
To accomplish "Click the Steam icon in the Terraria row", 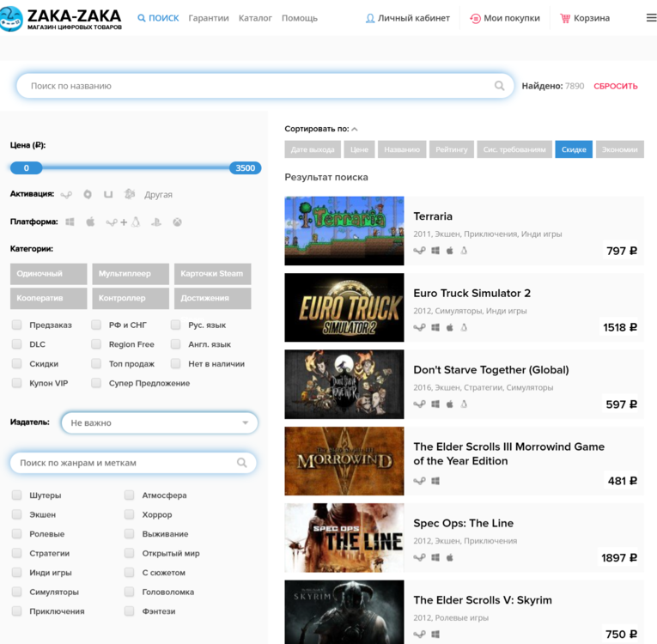I will click(x=419, y=251).
